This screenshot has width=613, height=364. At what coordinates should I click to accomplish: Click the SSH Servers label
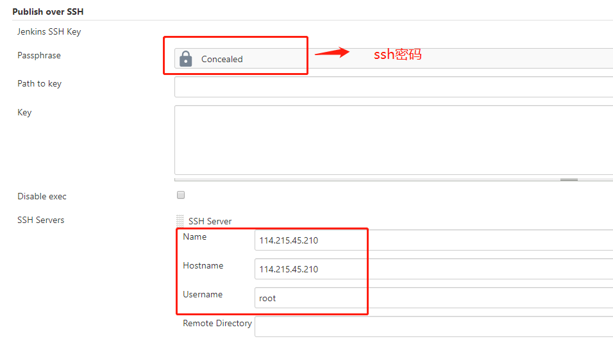[40, 220]
